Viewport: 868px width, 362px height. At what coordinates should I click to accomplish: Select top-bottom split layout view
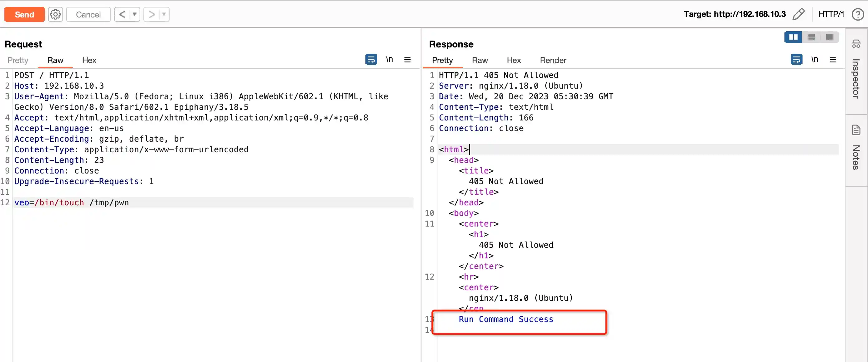(x=811, y=37)
